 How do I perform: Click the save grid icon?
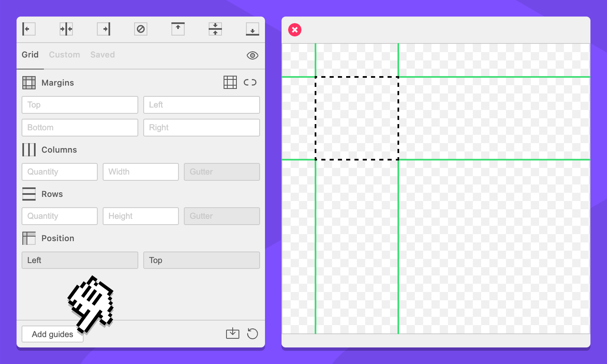coord(233,333)
